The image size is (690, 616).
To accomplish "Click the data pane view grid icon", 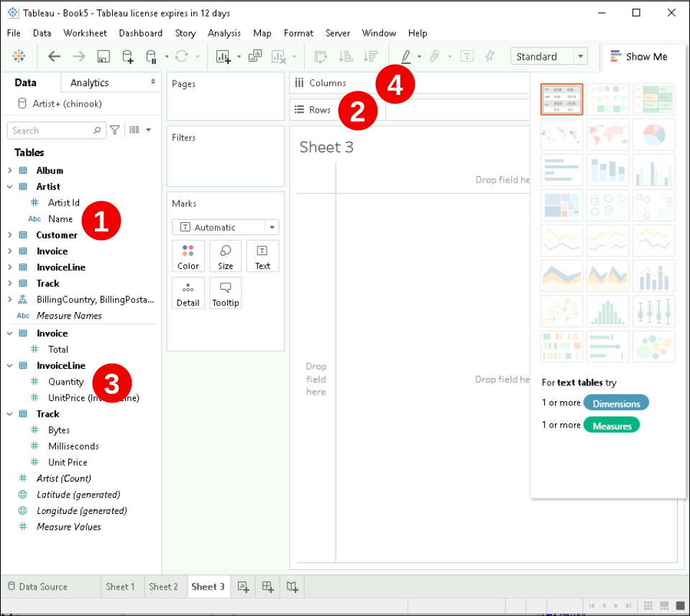I will (134, 130).
